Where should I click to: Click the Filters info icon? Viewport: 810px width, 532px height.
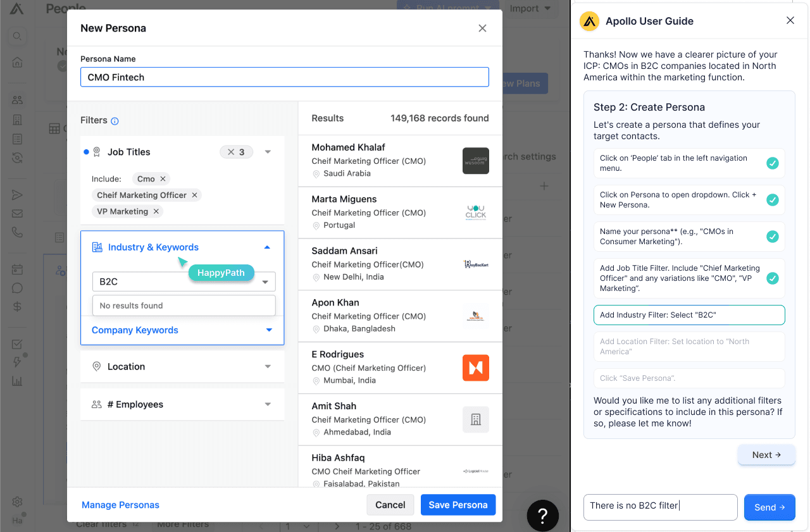click(115, 121)
